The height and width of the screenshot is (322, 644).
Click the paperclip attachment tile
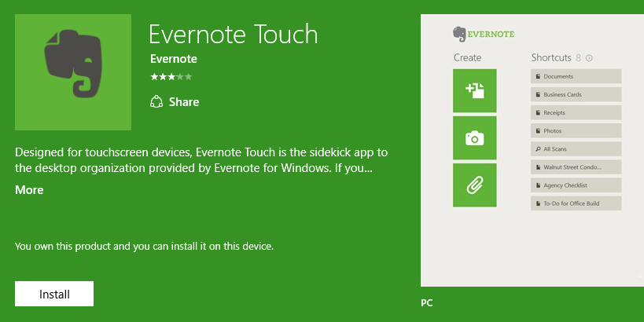pyautogui.click(x=474, y=185)
